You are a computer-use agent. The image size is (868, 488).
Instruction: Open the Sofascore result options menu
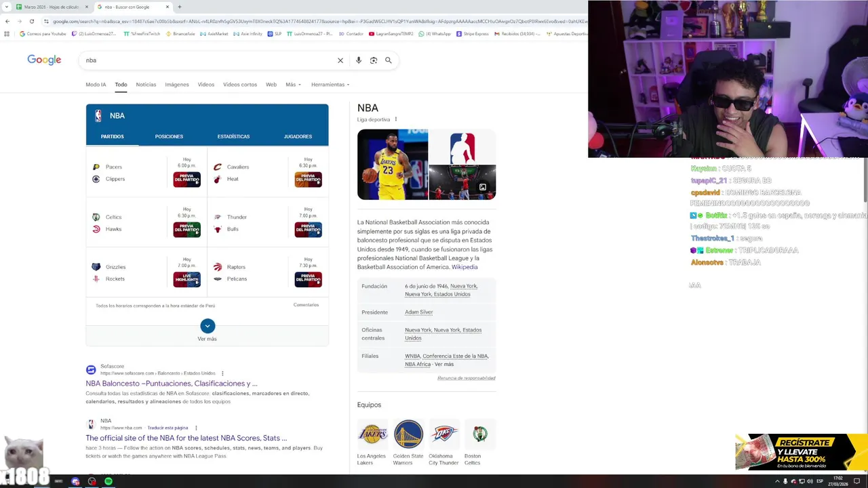[x=222, y=373]
